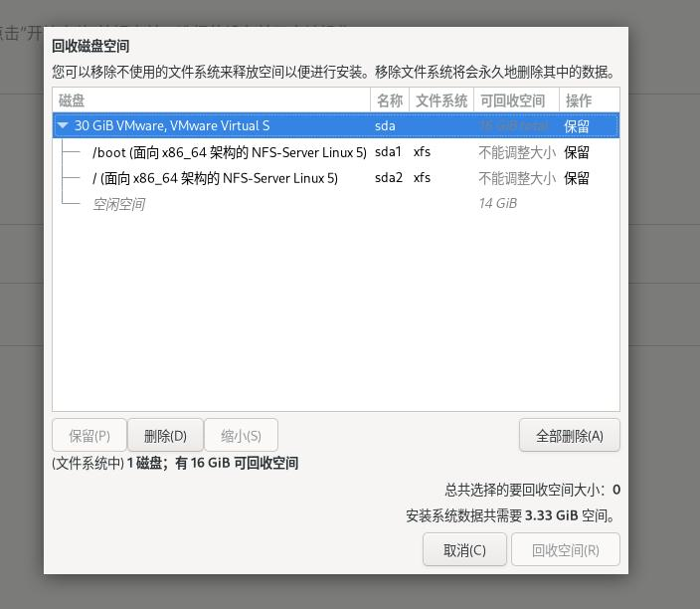
Task: Click 保留 action in the sda disk row
Action: (x=577, y=126)
